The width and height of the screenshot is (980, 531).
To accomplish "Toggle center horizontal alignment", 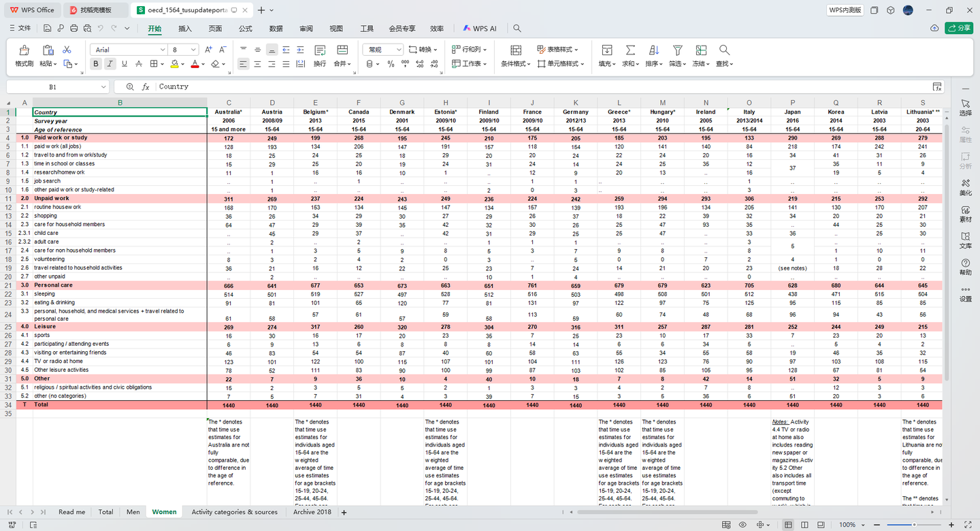I will coord(257,64).
